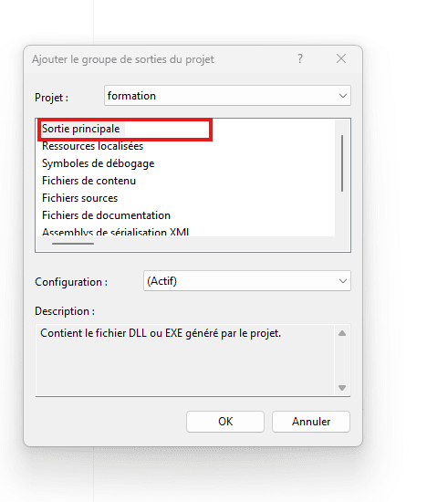448x502 pixels.
Task: Click inside the Description text area
Action: click(185, 361)
